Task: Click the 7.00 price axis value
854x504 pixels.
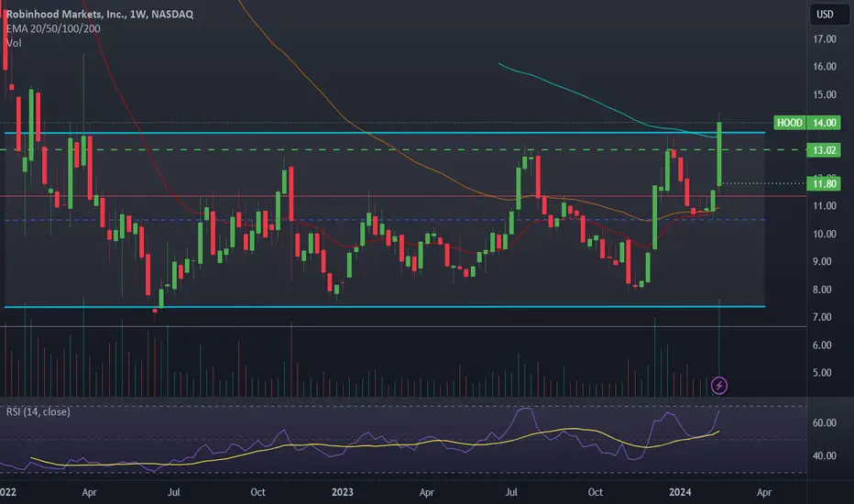Action: 823,317
